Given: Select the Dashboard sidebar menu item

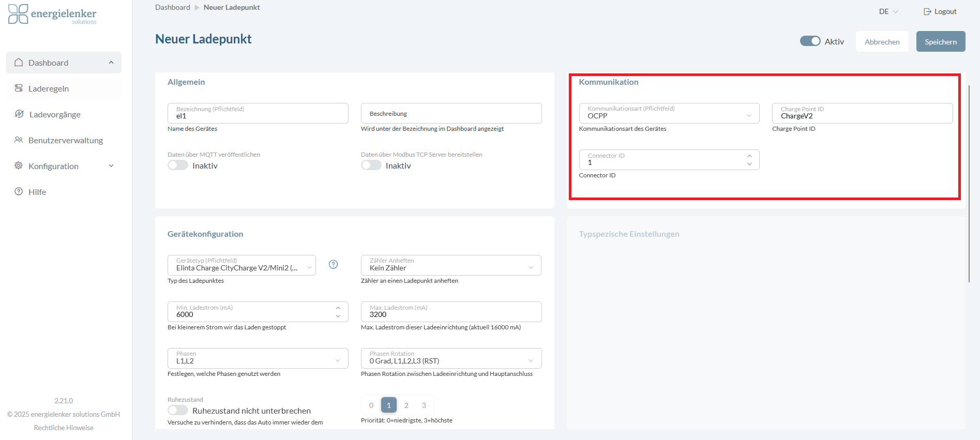Looking at the screenshot, I should pos(64,63).
